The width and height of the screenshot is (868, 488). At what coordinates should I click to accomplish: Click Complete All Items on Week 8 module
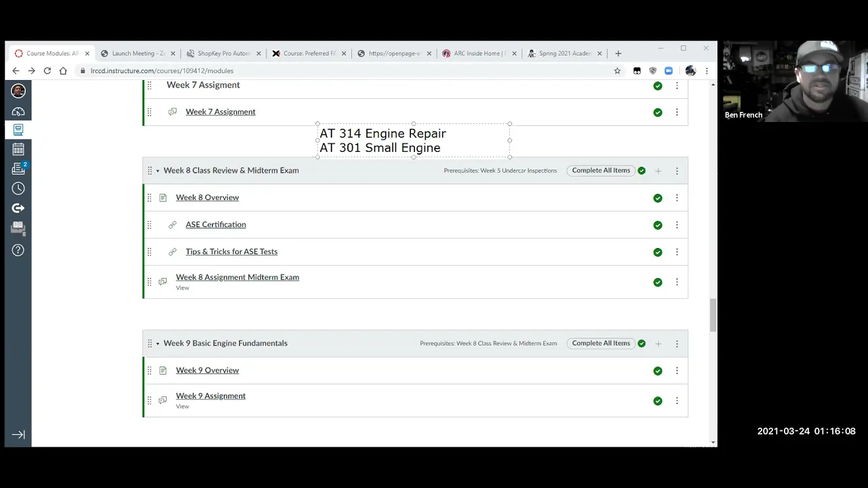point(601,171)
